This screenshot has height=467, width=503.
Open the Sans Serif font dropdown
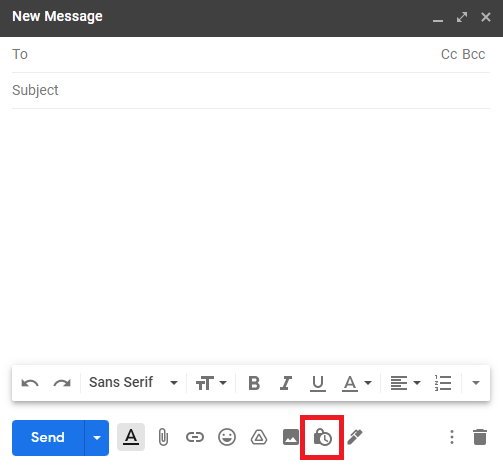pos(133,383)
